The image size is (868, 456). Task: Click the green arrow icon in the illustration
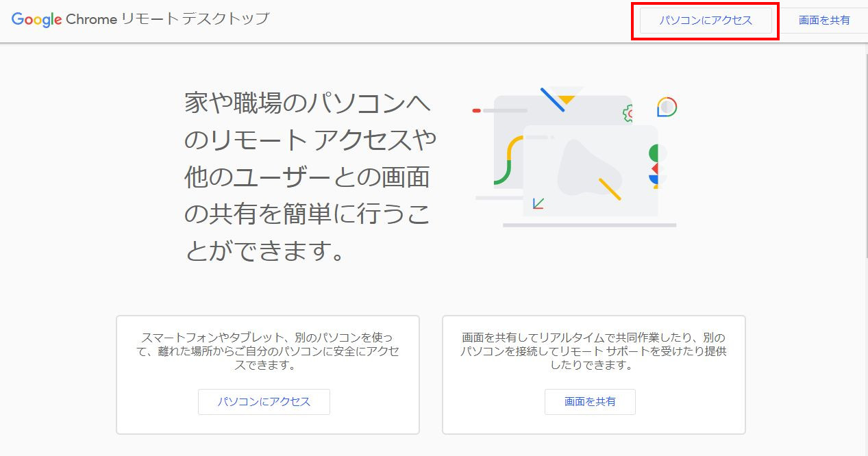[538, 203]
